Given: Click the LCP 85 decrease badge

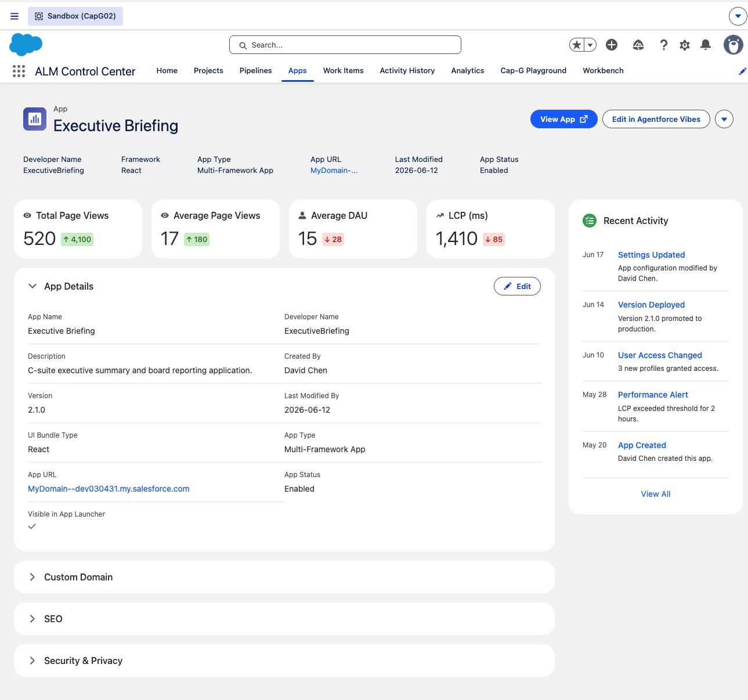Looking at the screenshot, I should tap(494, 239).
